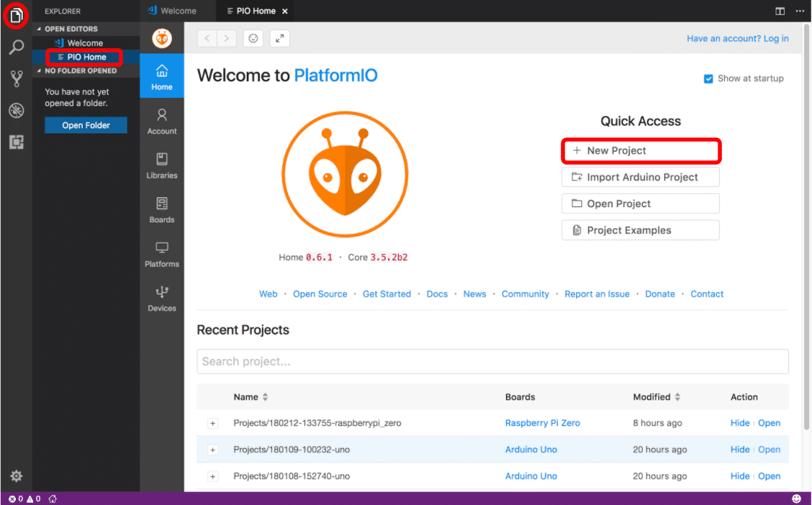The image size is (812, 505).
Task: Click the Raspberry Pi Zero board link
Action: 543,423
